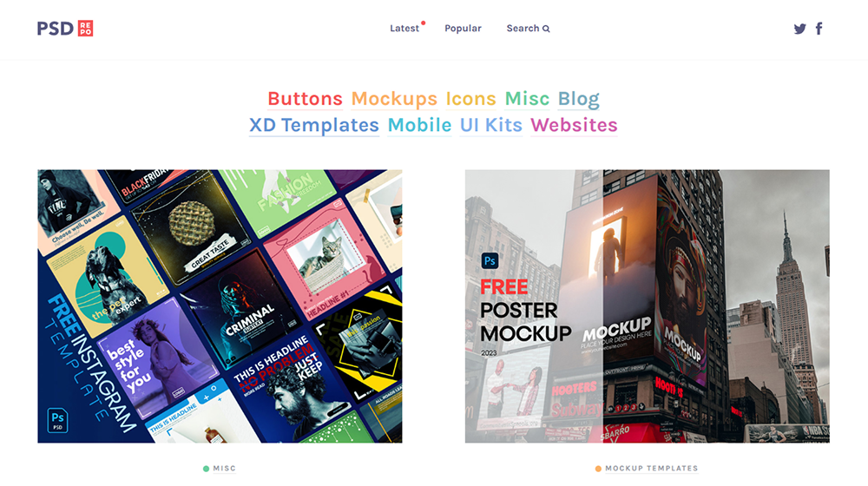Browse the Icons category
868x486 pixels.
tap(471, 99)
